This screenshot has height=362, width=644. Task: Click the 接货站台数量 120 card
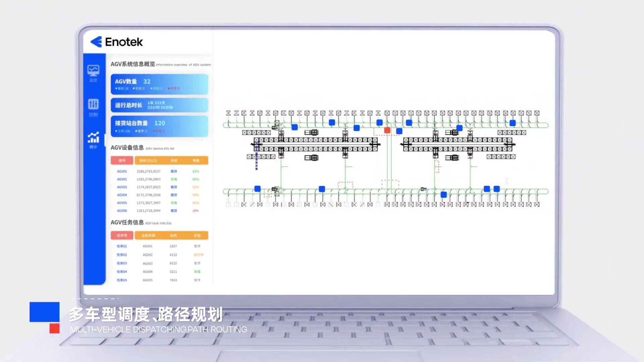[159, 126]
